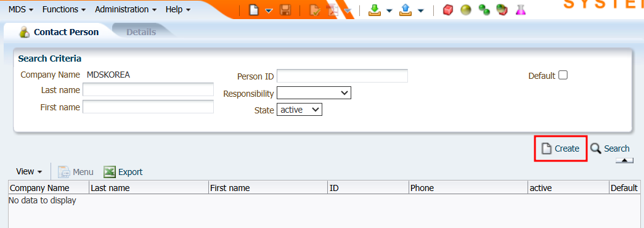The image size is (644, 228).
Task: Click the pink flask icon
Action: point(521,10)
